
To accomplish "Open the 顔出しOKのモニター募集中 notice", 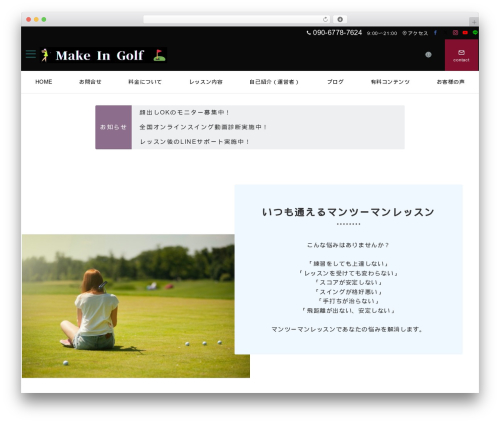I will [x=184, y=113].
